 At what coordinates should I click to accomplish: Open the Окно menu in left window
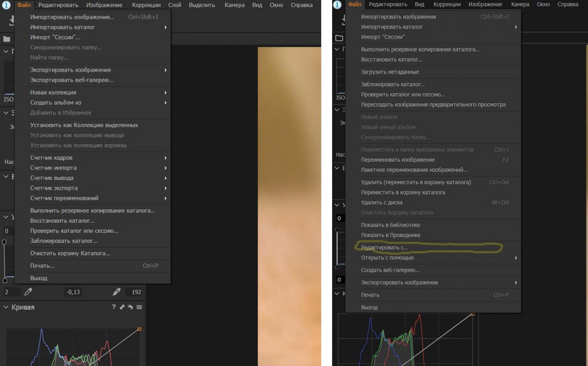coord(276,5)
